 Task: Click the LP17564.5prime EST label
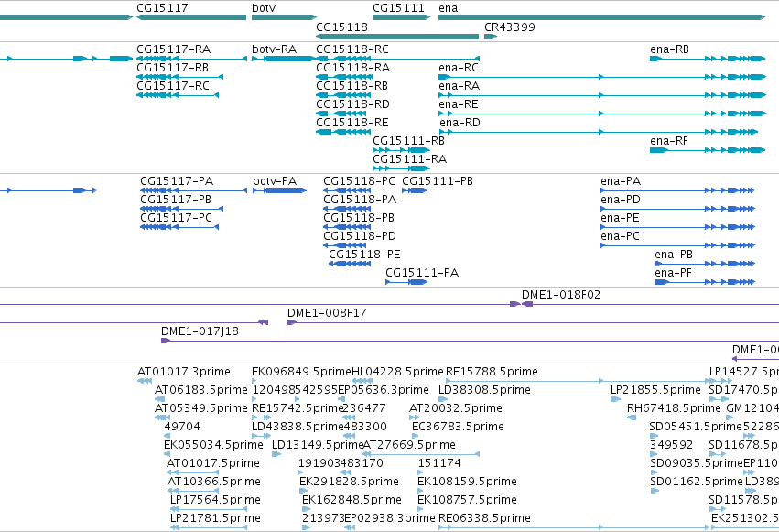(x=215, y=500)
